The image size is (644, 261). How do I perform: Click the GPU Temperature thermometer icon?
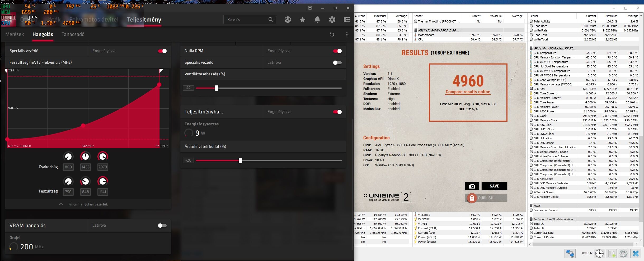pos(531,53)
